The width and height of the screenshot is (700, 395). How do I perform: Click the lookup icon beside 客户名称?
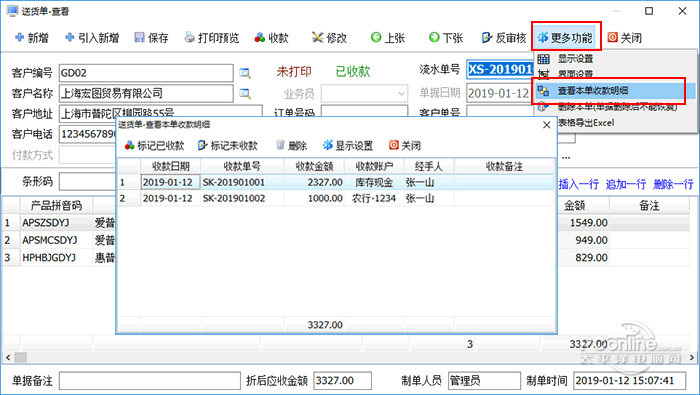[245, 93]
